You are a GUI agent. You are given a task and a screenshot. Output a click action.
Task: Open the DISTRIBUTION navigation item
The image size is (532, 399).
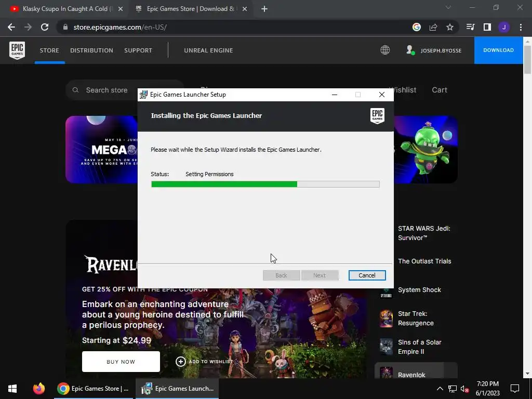[x=91, y=50]
